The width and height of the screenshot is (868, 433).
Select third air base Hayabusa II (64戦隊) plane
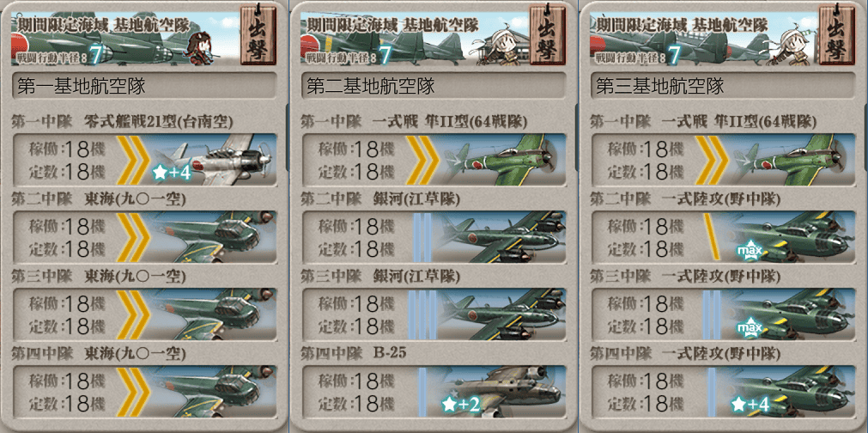(x=791, y=160)
